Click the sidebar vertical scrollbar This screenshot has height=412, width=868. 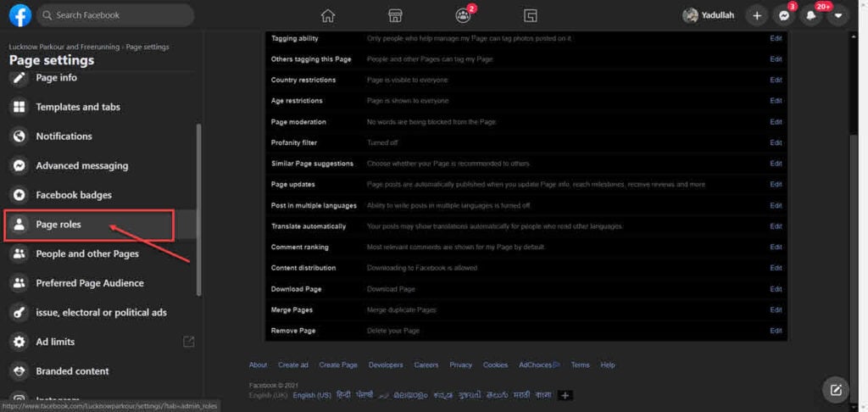pos(199,210)
